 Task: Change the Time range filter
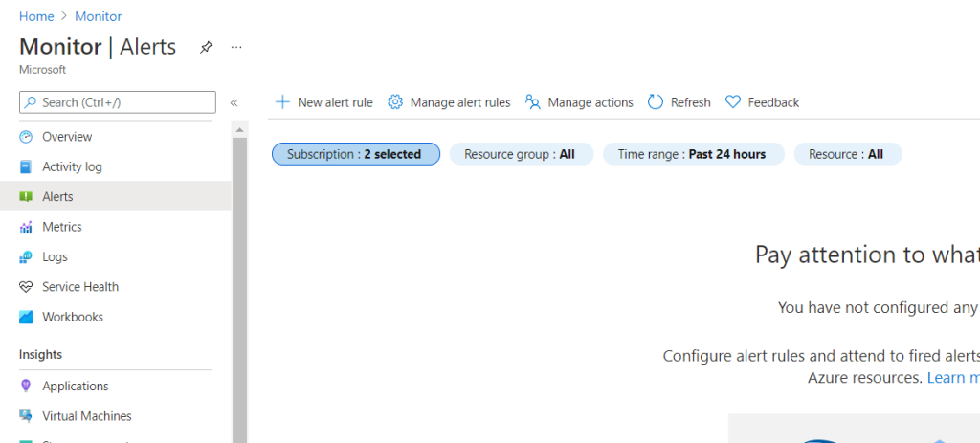click(693, 154)
